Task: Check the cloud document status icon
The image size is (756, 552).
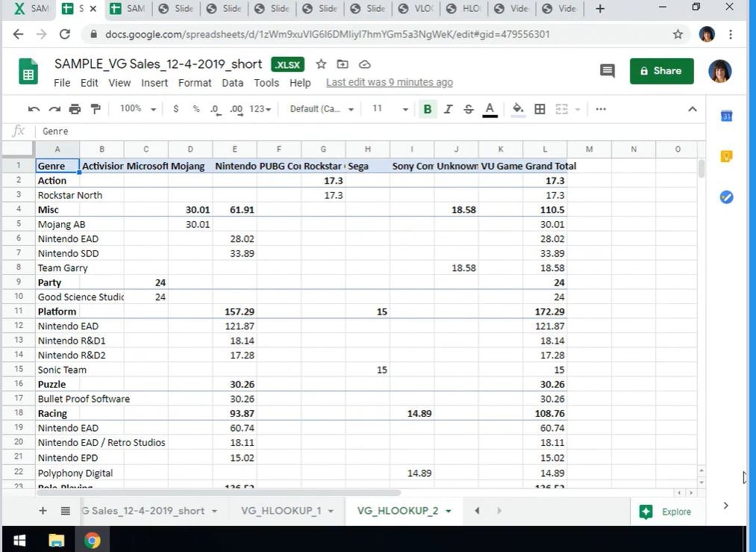Action: [365, 64]
